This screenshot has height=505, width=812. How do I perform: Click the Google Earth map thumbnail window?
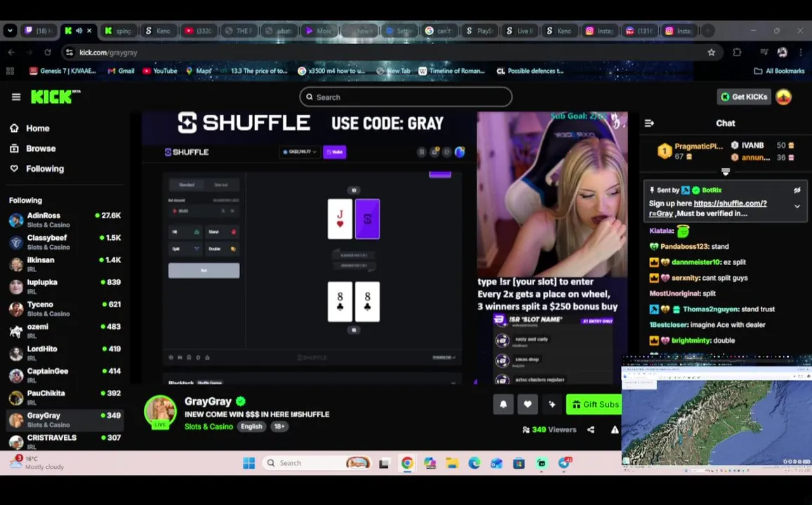tap(717, 414)
